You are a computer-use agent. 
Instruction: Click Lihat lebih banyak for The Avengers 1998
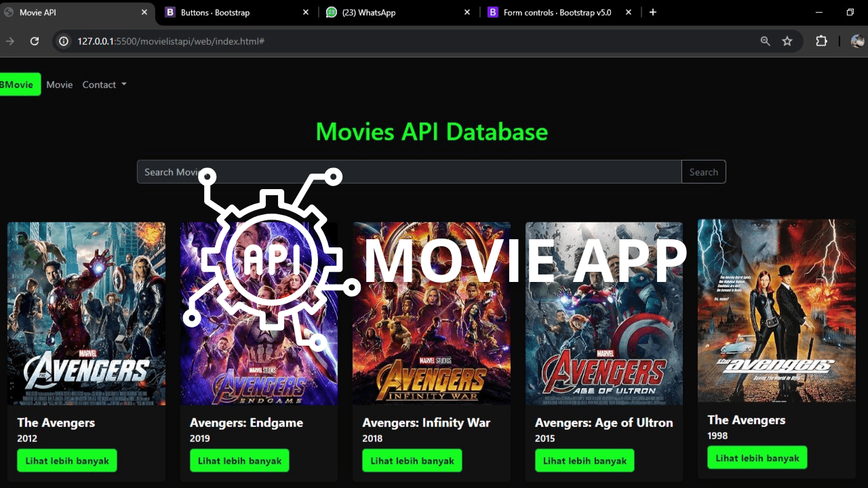pyautogui.click(x=757, y=458)
